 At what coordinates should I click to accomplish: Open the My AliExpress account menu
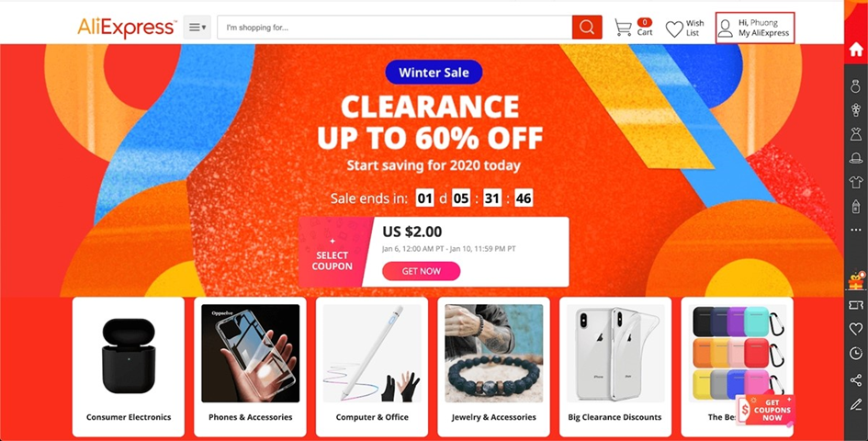(755, 28)
